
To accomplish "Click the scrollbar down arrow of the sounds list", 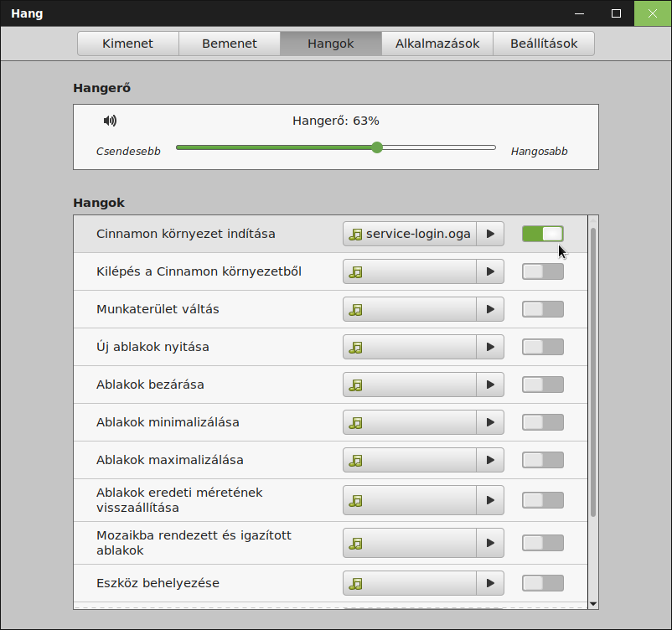I will pos(593,604).
